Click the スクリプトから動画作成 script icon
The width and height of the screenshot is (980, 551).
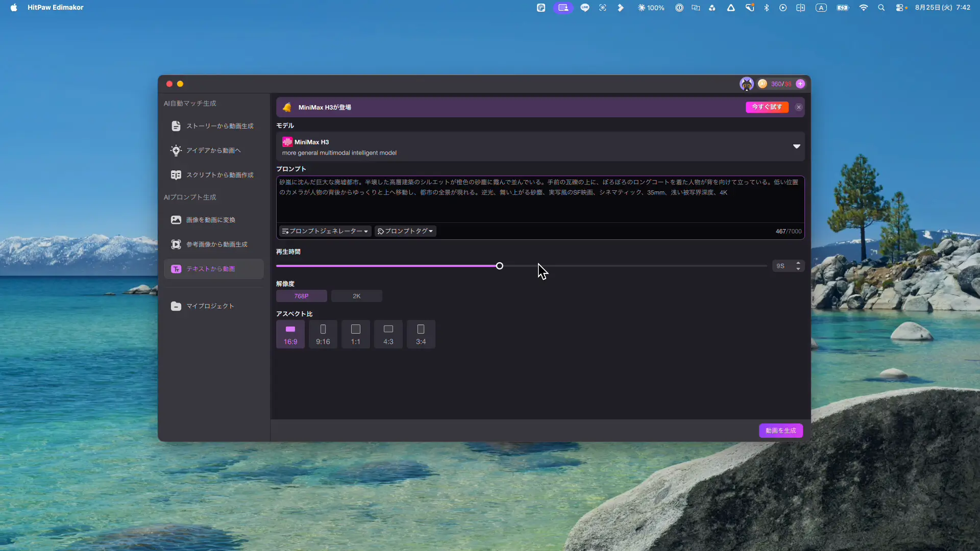tap(176, 175)
